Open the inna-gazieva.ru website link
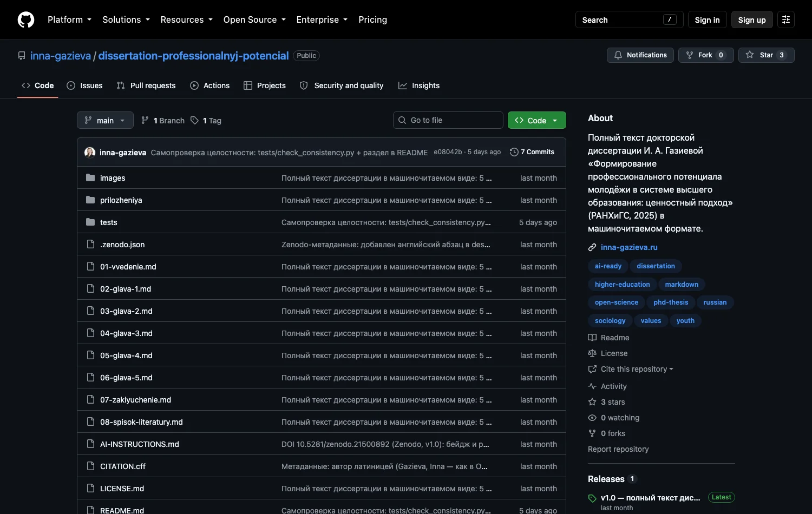Image resolution: width=812 pixels, height=514 pixels. tap(629, 247)
